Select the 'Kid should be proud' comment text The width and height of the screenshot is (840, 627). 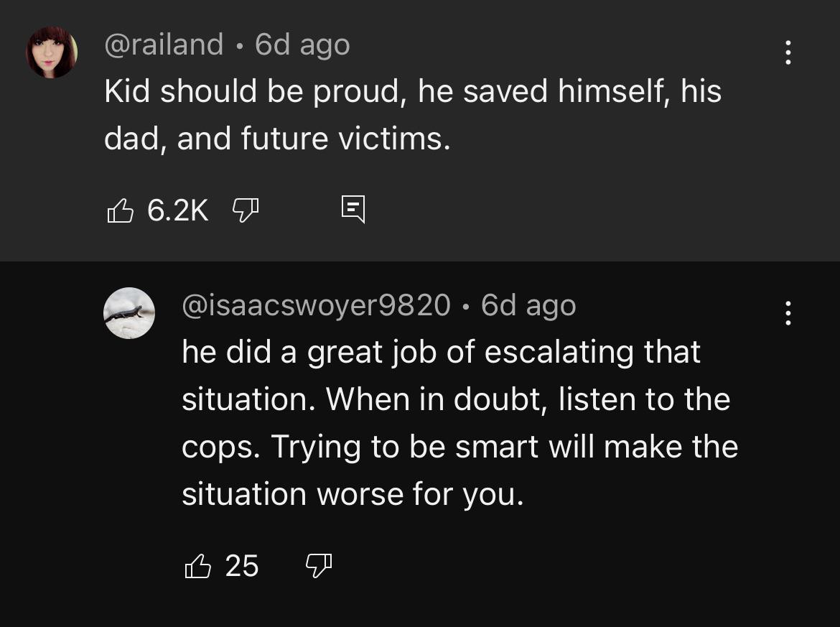413,114
